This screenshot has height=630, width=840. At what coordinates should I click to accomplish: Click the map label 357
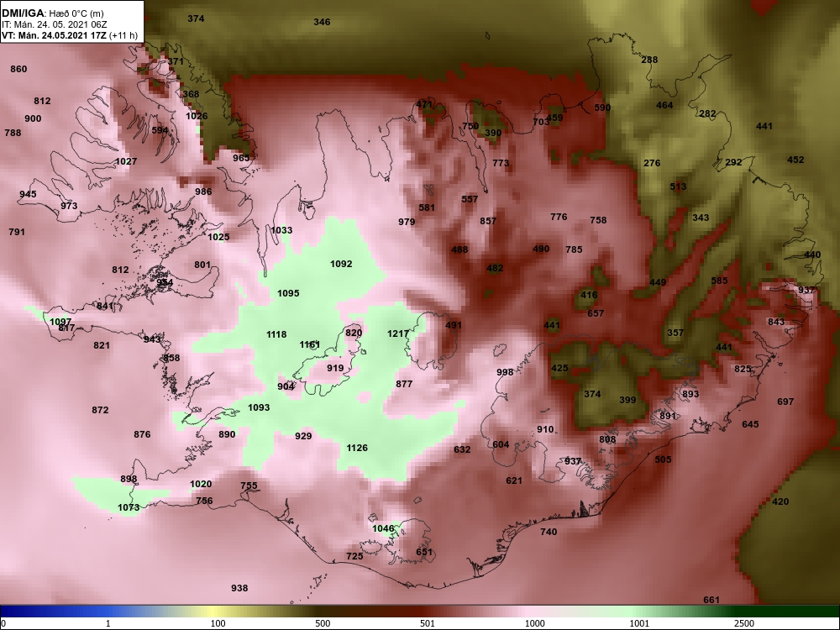pos(675,333)
